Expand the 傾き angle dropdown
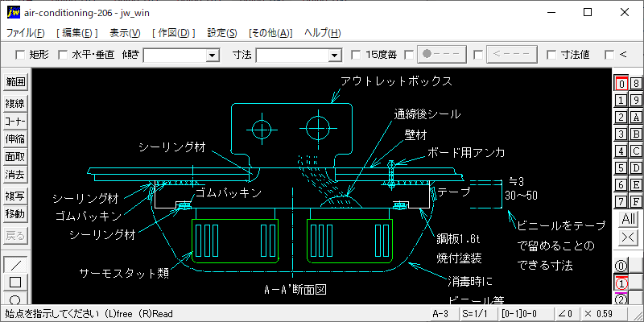The height and width of the screenshot is (322, 644). click(213, 55)
